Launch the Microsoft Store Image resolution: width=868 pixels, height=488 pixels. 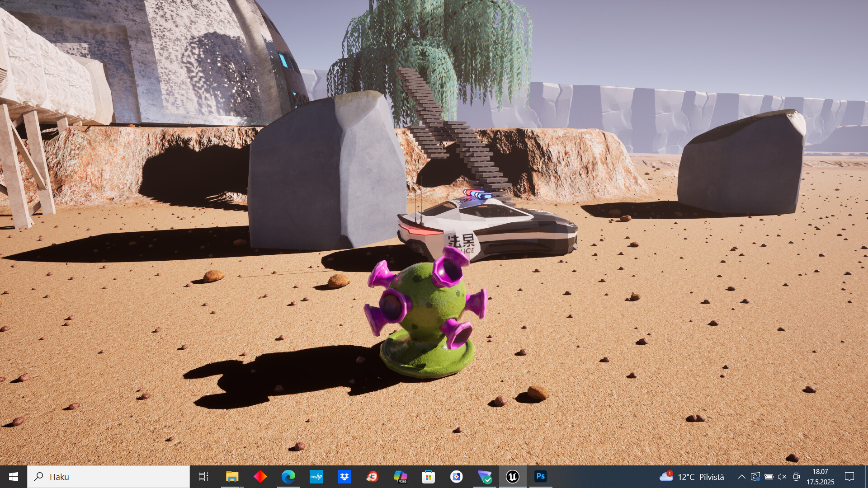(428, 477)
